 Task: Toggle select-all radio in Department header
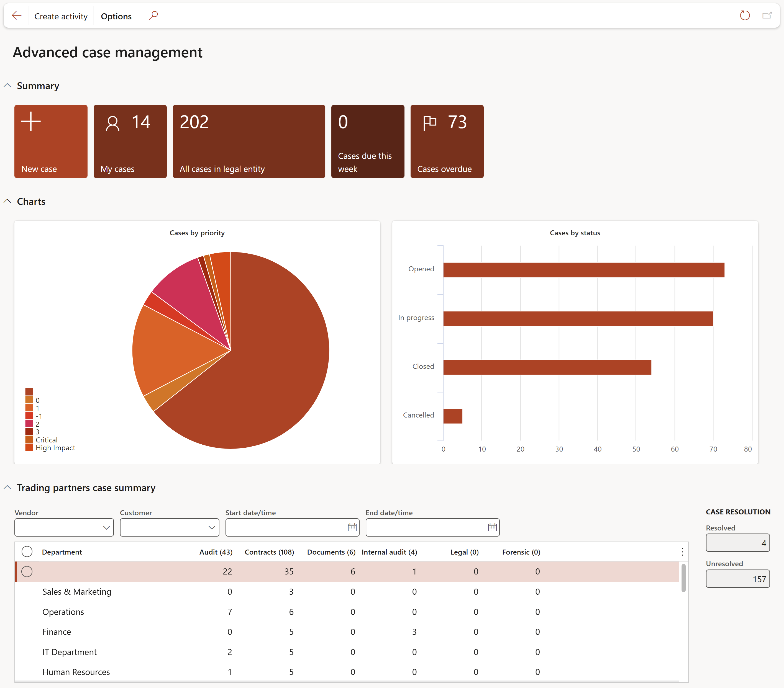[27, 552]
